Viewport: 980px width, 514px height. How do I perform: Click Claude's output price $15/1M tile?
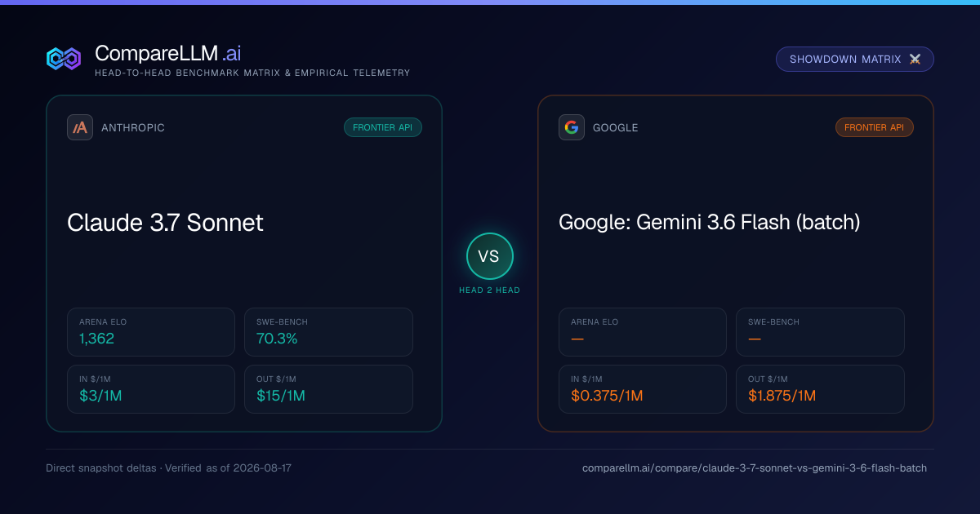tap(328, 389)
